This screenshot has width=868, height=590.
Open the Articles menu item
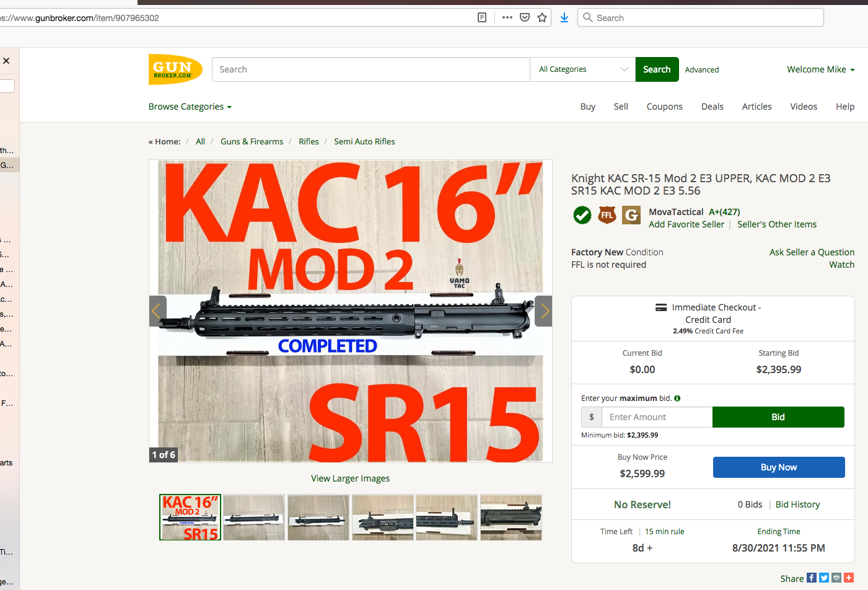[x=757, y=107]
